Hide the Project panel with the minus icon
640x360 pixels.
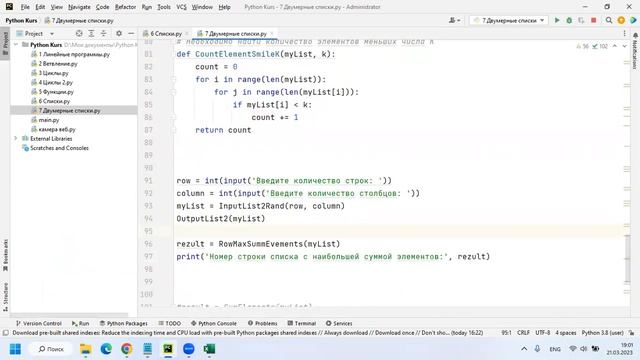(131, 33)
